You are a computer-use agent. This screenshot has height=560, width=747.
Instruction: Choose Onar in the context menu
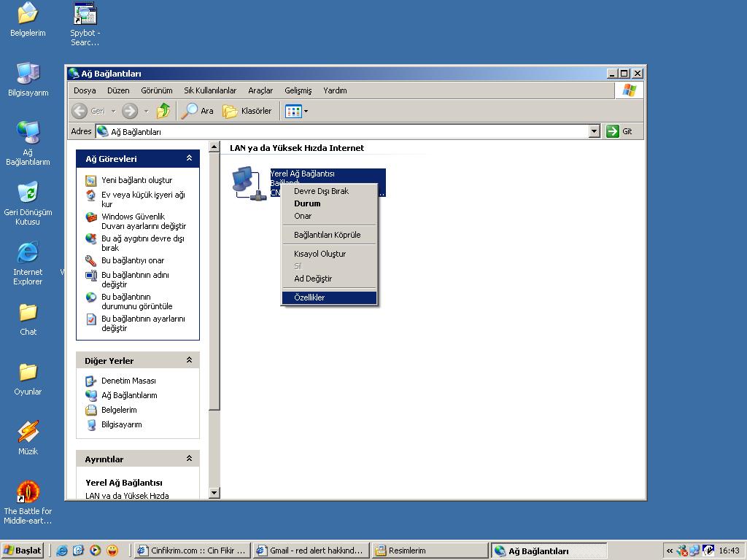click(329, 216)
